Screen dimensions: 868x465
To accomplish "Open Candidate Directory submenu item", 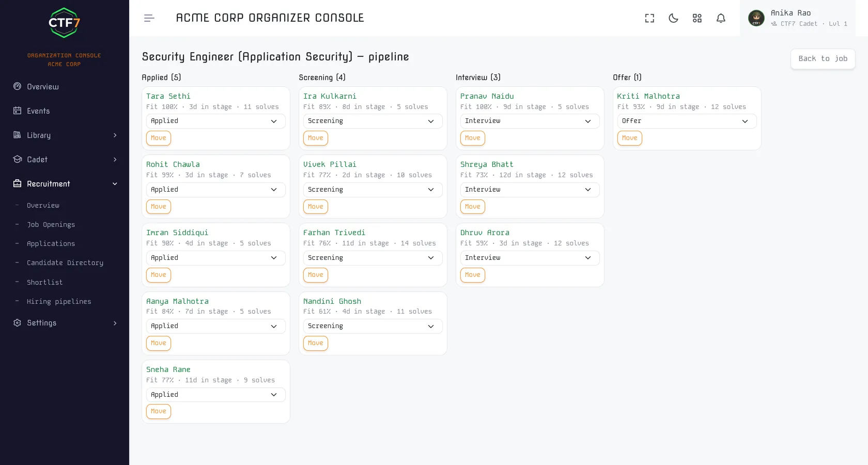I will pyautogui.click(x=65, y=263).
